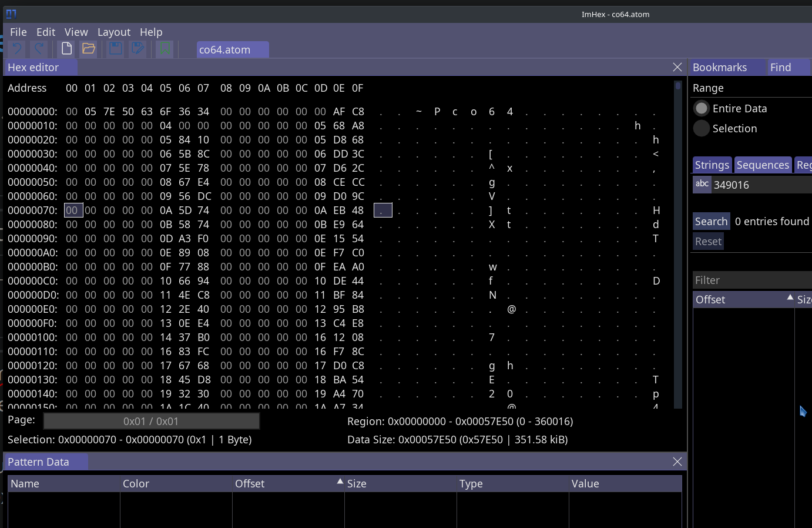This screenshot has width=812, height=528.
Task: Close the Hex editor panel with X
Action: pyautogui.click(x=677, y=67)
